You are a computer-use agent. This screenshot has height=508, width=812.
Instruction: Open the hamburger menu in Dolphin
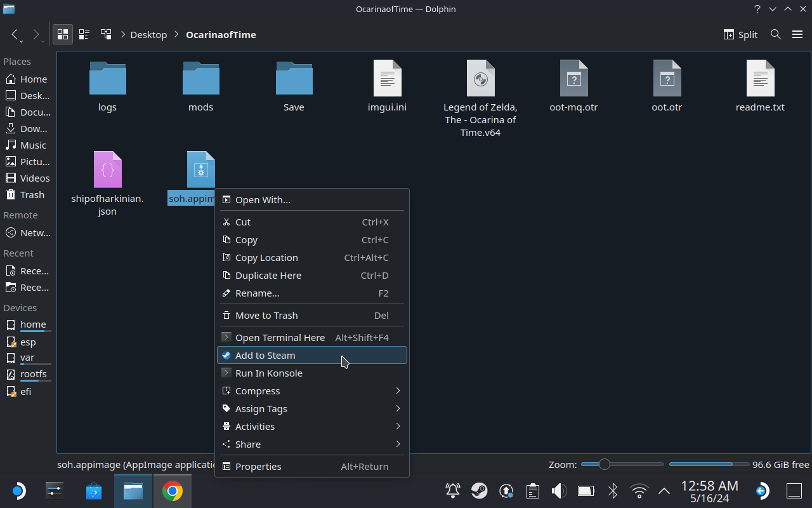coord(797,34)
